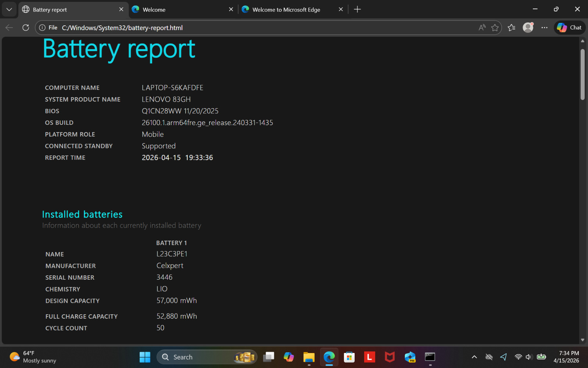This screenshot has height=368, width=588.
Task: Click the report time '2026-04-15 19:33:36'
Action: tap(178, 158)
